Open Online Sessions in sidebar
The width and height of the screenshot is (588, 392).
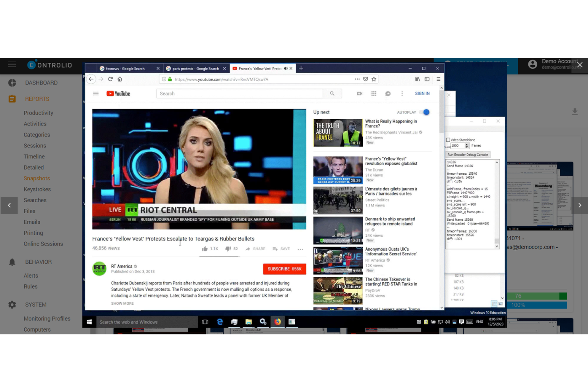(43, 244)
